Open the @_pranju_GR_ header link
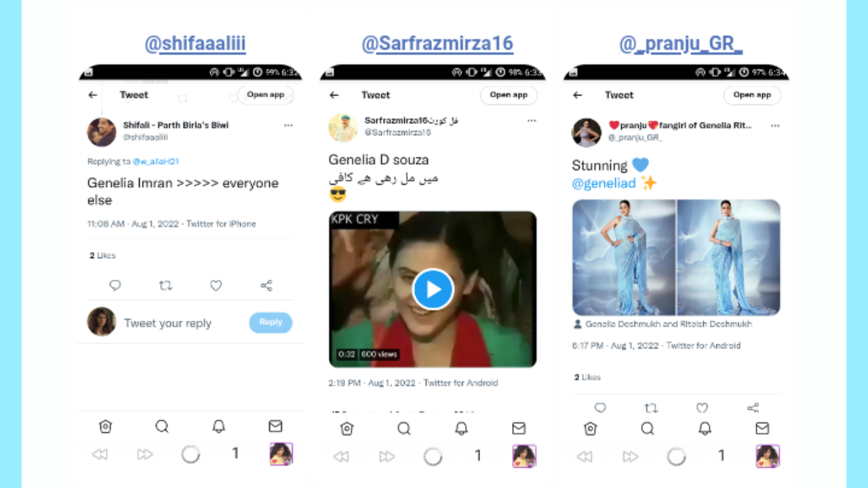The width and height of the screenshot is (868, 488). coord(681,44)
